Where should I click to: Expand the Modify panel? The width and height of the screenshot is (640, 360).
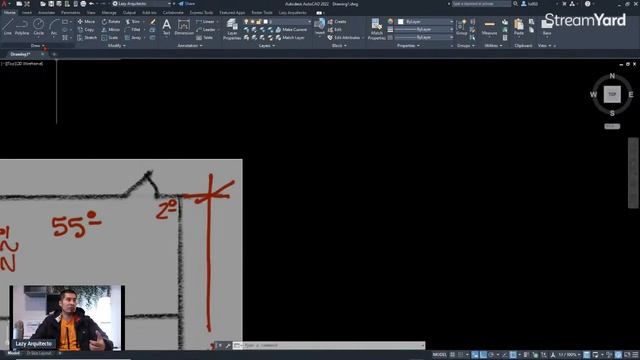116,46
